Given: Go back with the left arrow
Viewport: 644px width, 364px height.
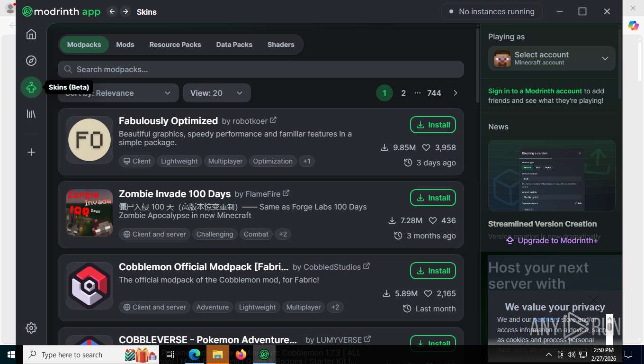Looking at the screenshot, I should 112,11.
